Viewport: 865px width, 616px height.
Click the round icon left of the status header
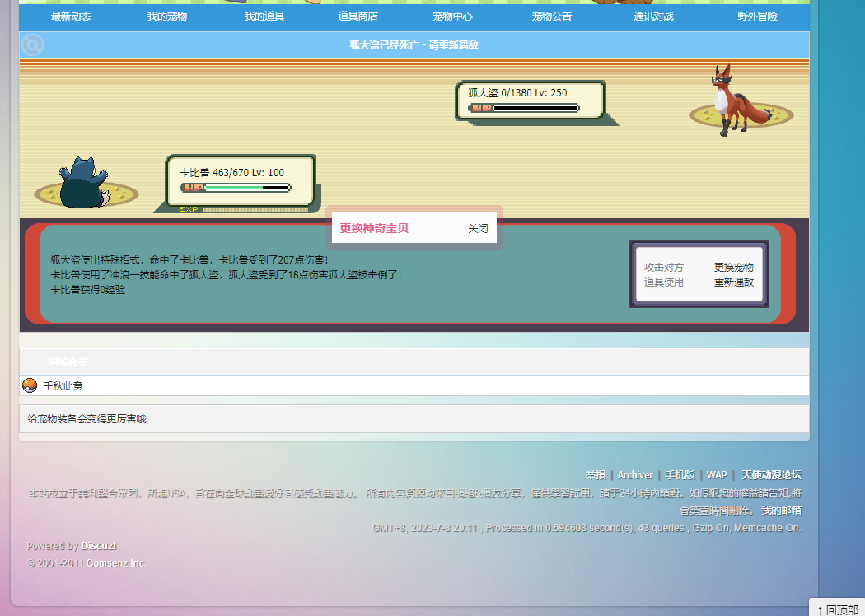(x=33, y=44)
